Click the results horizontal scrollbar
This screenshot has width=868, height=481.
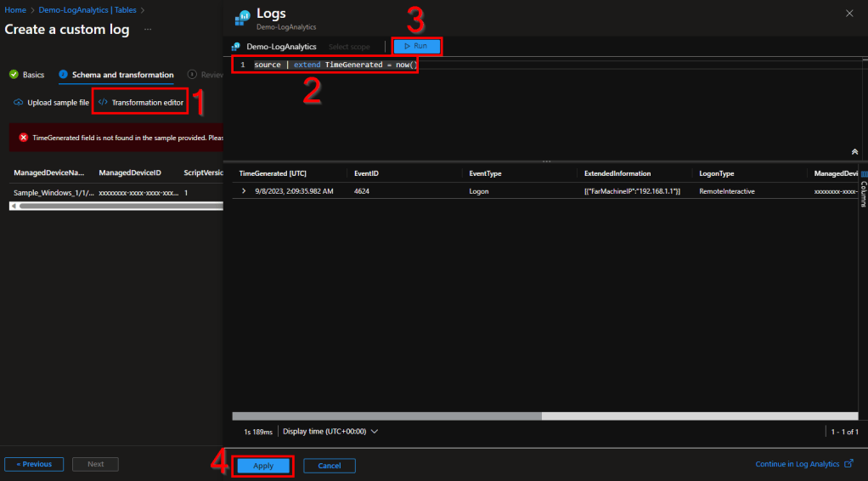(386, 416)
